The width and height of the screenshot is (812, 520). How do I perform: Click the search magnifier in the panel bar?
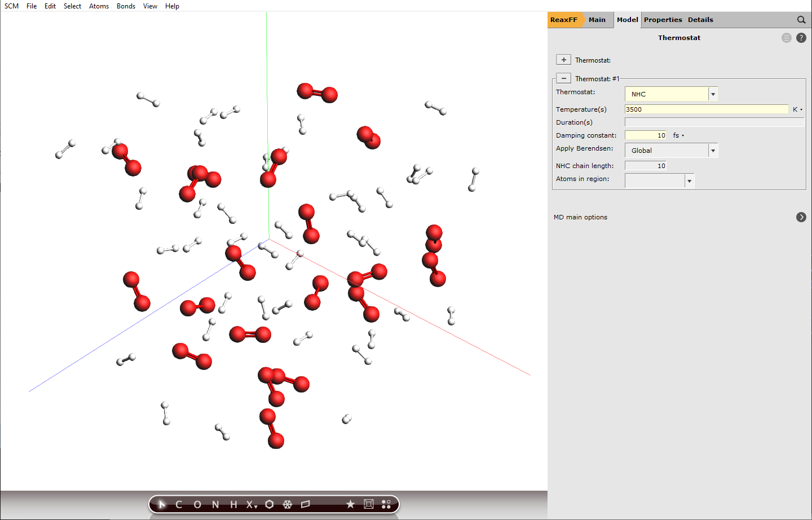click(x=801, y=20)
